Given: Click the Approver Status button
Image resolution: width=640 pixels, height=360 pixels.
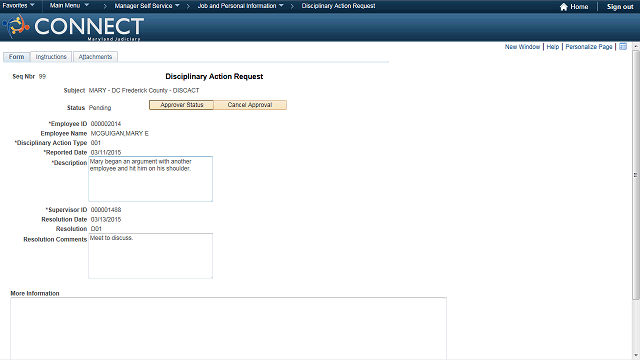Looking at the screenshot, I should (x=181, y=105).
